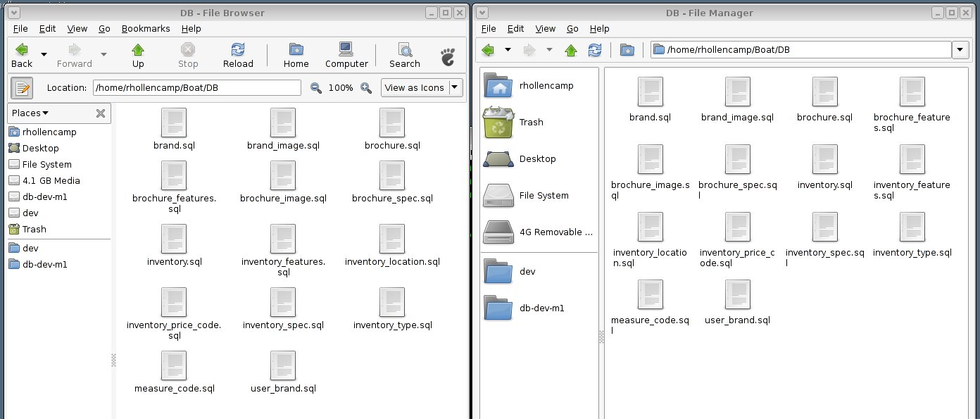Close the Places side pane

(101, 113)
